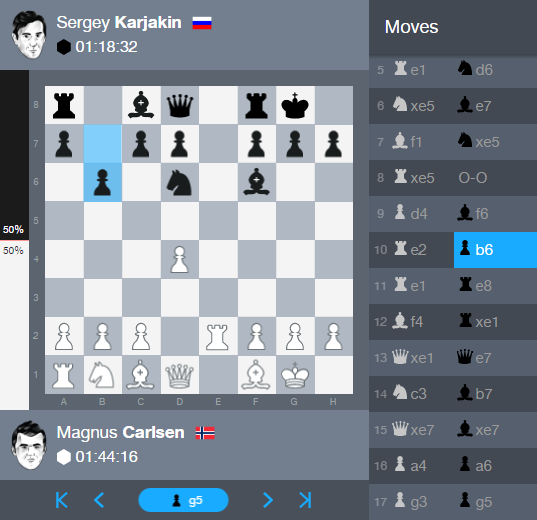
Task: Select move 8 black O-O in list
Action: pyautogui.click(x=495, y=178)
